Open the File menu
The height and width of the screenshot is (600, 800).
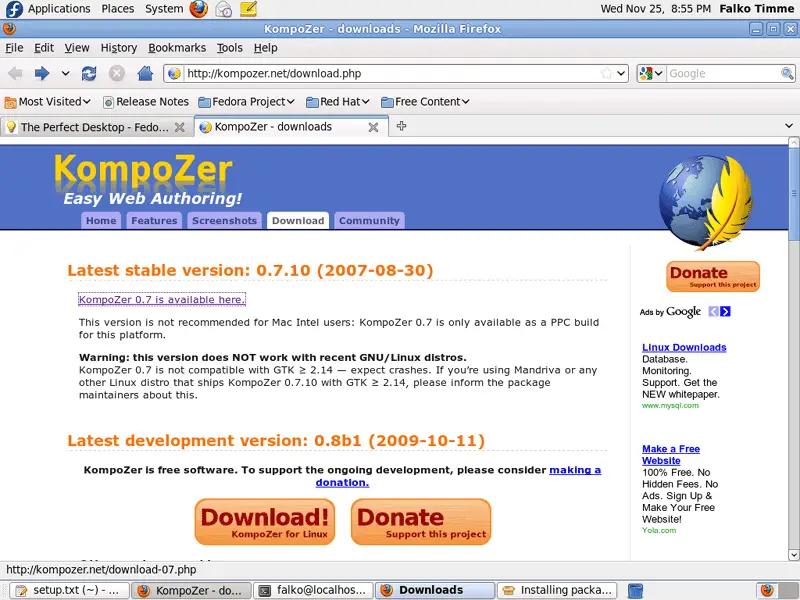pyautogui.click(x=14, y=48)
